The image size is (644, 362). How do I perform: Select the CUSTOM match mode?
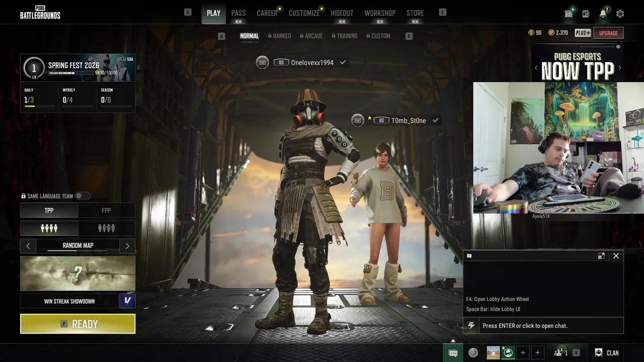click(378, 36)
